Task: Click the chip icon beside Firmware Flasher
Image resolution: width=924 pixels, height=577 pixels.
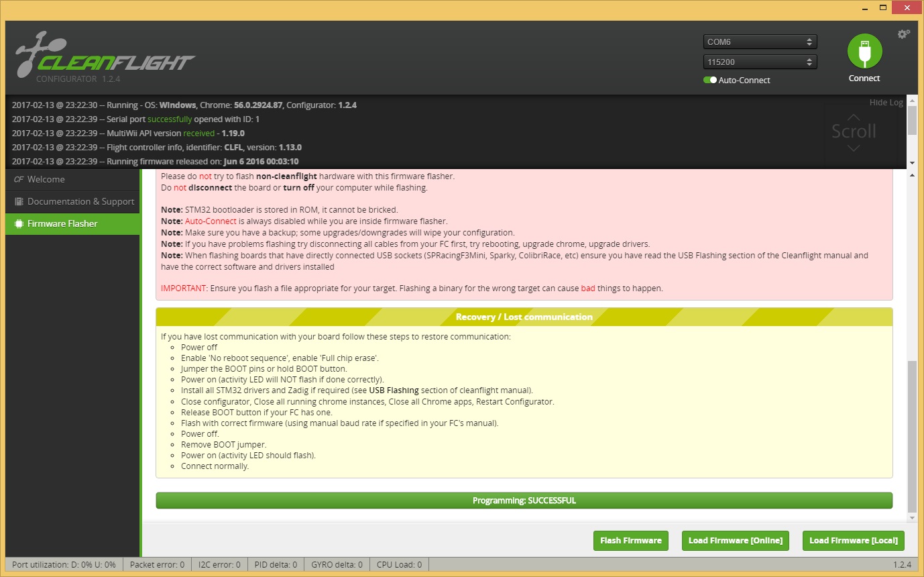Action: point(19,223)
